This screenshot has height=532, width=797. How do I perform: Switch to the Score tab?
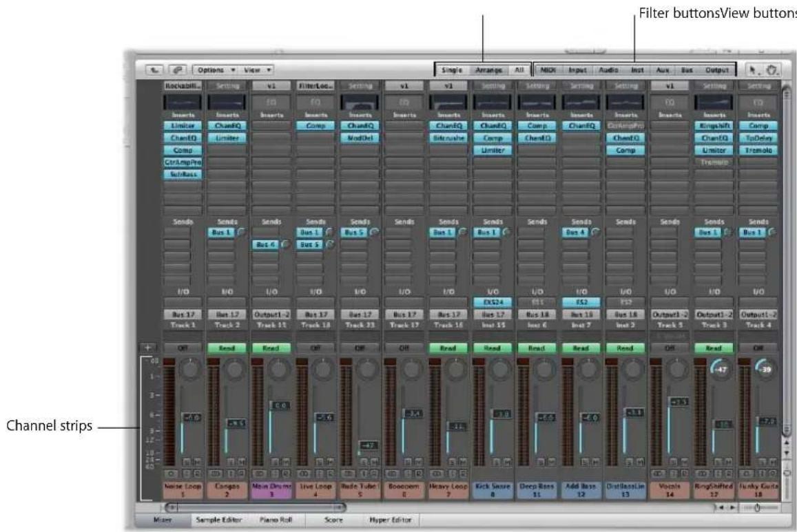334,520
